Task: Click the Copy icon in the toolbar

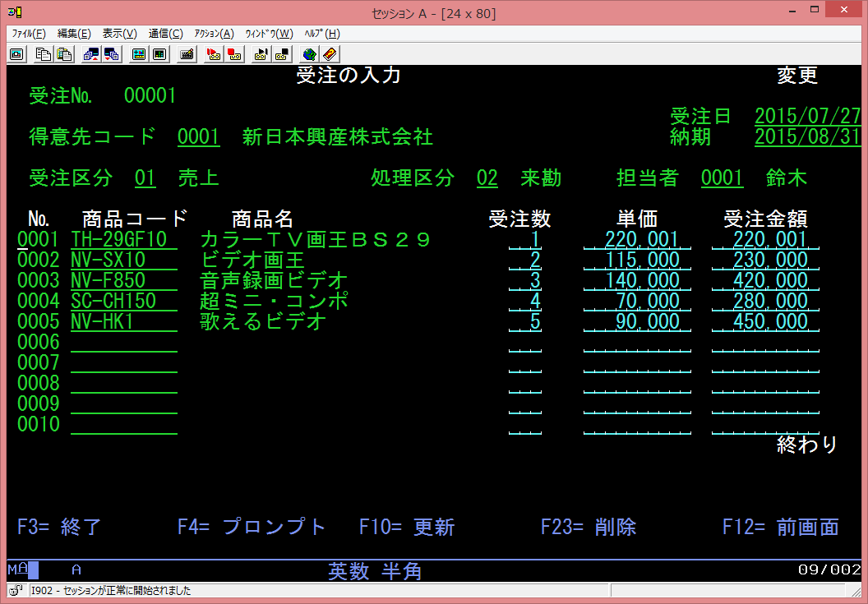Action: (x=42, y=54)
